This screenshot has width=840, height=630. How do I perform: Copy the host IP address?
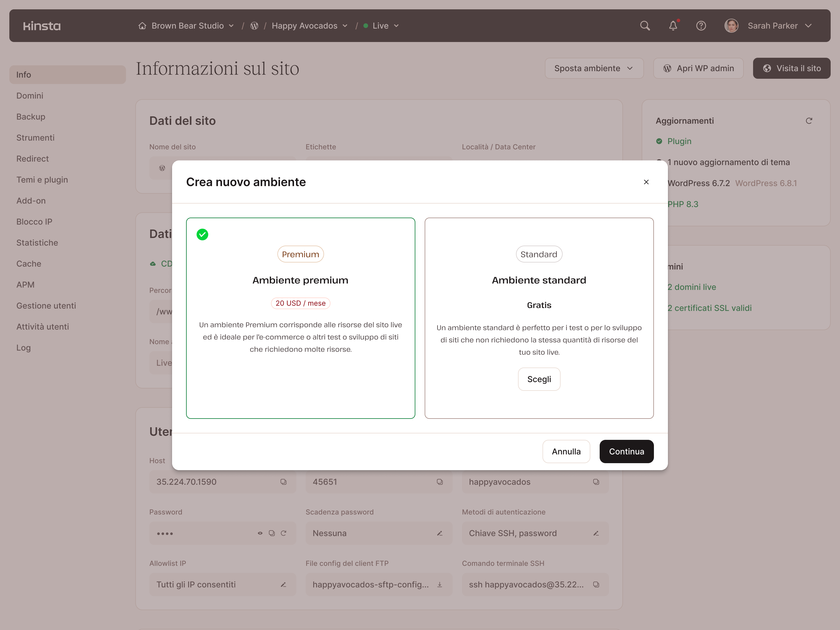pyautogui.click(x=284, y=482)
